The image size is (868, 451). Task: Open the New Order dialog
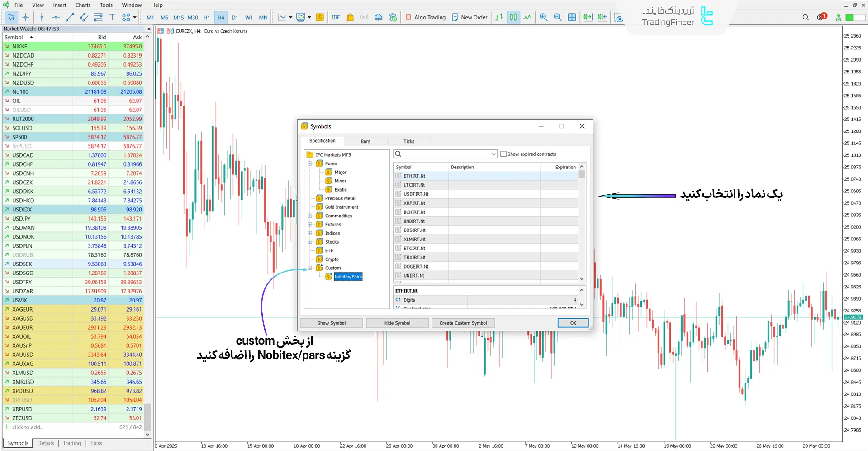[x=470, y=17]
